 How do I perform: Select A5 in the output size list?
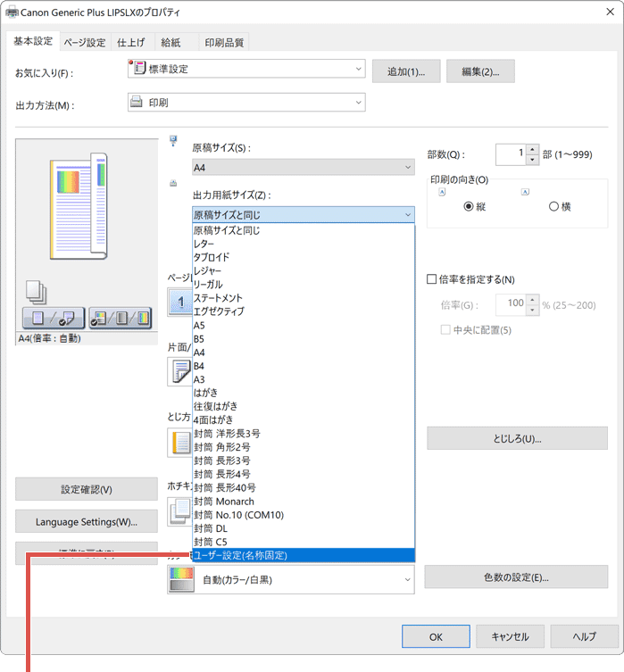coord(304,325)
